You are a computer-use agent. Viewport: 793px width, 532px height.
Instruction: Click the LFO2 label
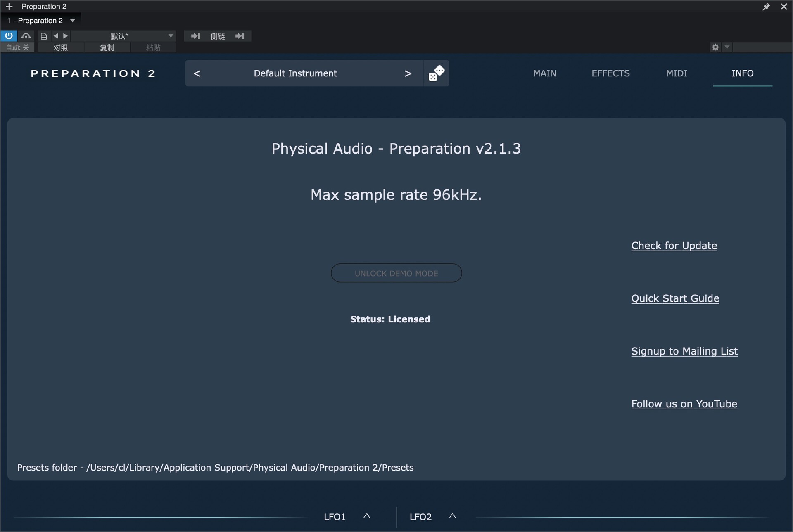pos(420,517)
